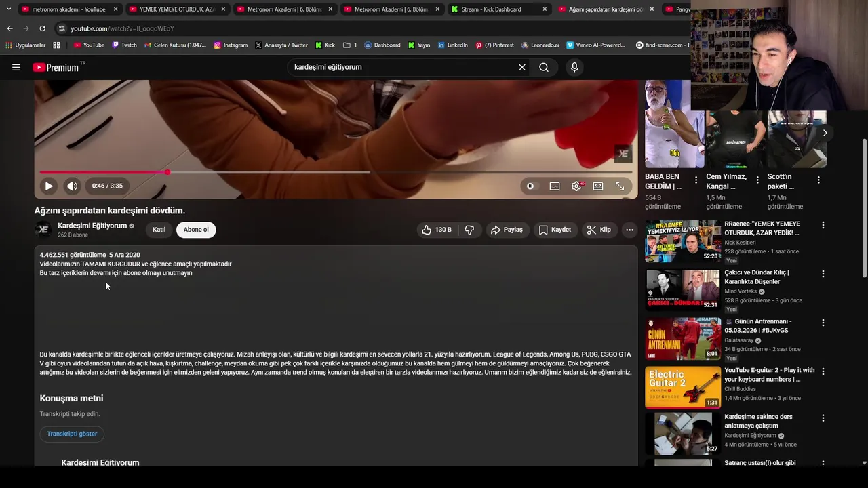The width and height of the screenshot is (868, 488).
Task: Switch to theater mode view
Action: coord(598,186)
